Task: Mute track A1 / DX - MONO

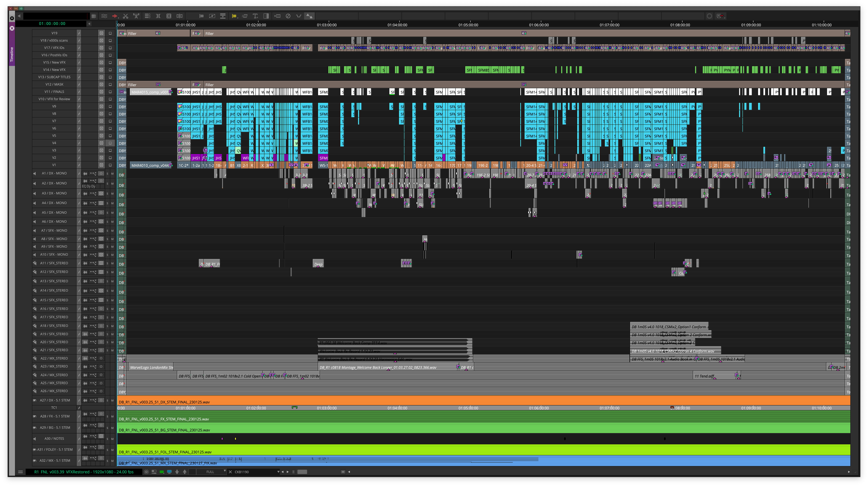Action: coord(113,174)
